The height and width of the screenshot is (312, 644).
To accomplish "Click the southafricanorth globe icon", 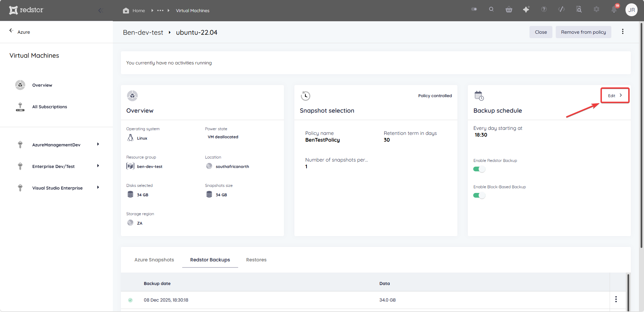I will pyautogui.click(x=209, y=166).
